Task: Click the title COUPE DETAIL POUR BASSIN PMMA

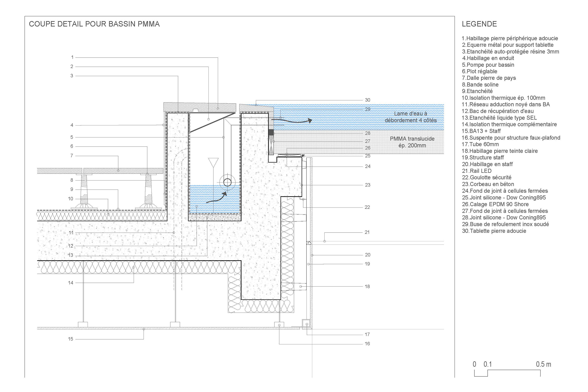Action: pos(94,24)
